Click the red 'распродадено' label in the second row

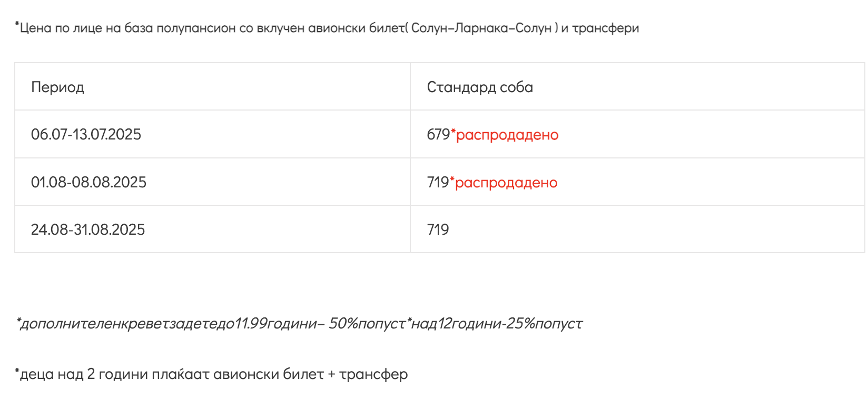[506, 183]
